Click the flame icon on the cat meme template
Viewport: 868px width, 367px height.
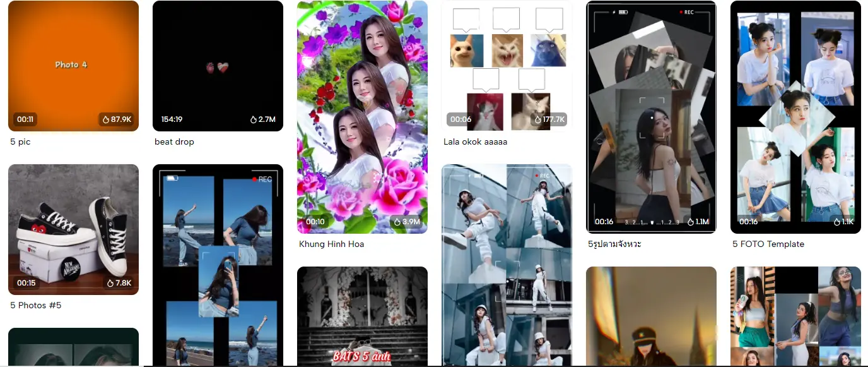538,119
